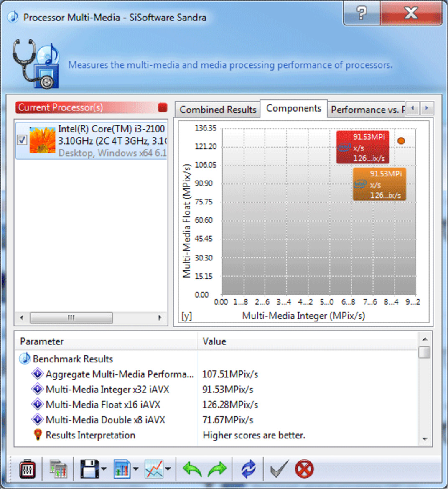Click diamond icon beside Multi-Media Integer row

coord(38,389)
